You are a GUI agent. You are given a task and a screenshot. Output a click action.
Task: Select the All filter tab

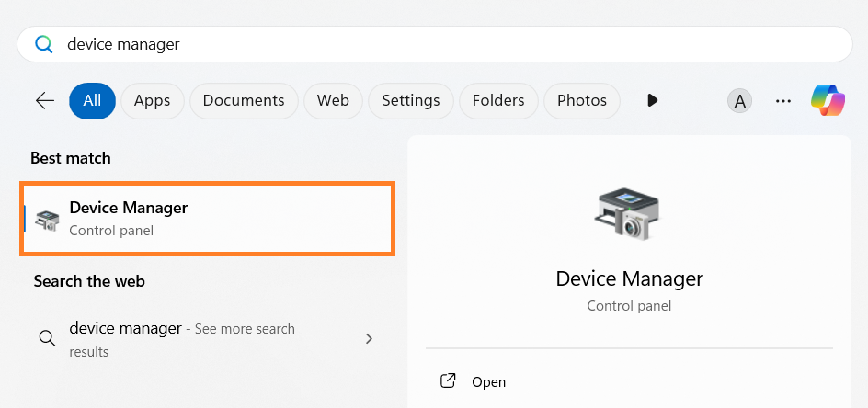pos(92,100)
